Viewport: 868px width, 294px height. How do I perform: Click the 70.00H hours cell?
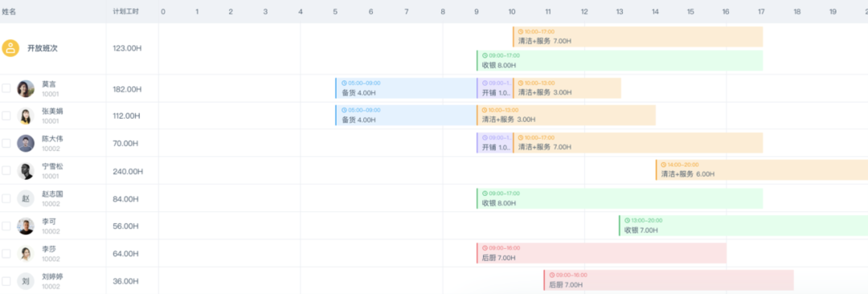(x=125, y=144)
